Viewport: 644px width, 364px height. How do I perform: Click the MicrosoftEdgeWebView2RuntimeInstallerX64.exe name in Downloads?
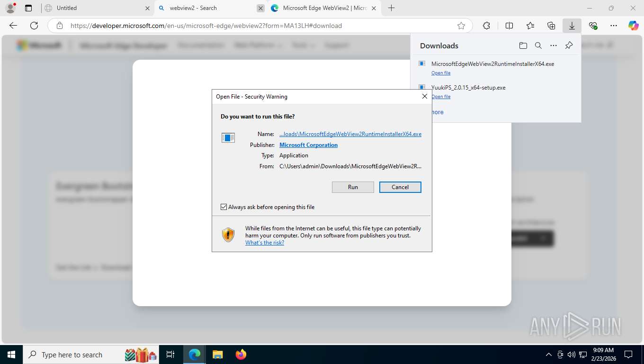click(x=492, y=64)
